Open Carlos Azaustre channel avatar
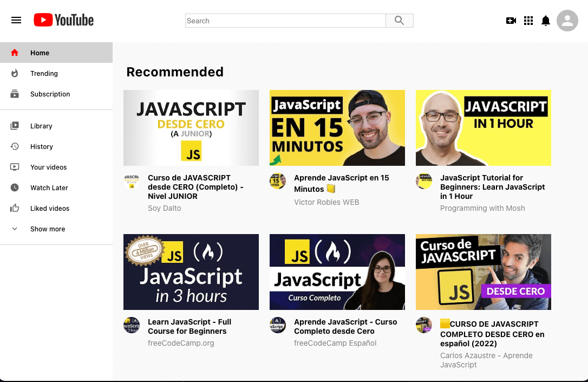 424,325
